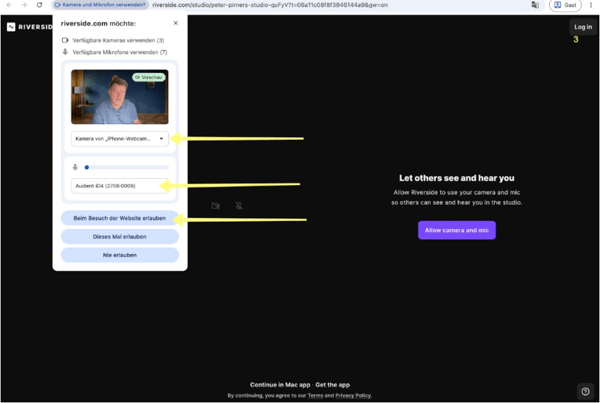Click 'Nie erlauben'

pyautogui.click(x=120, y=255)
